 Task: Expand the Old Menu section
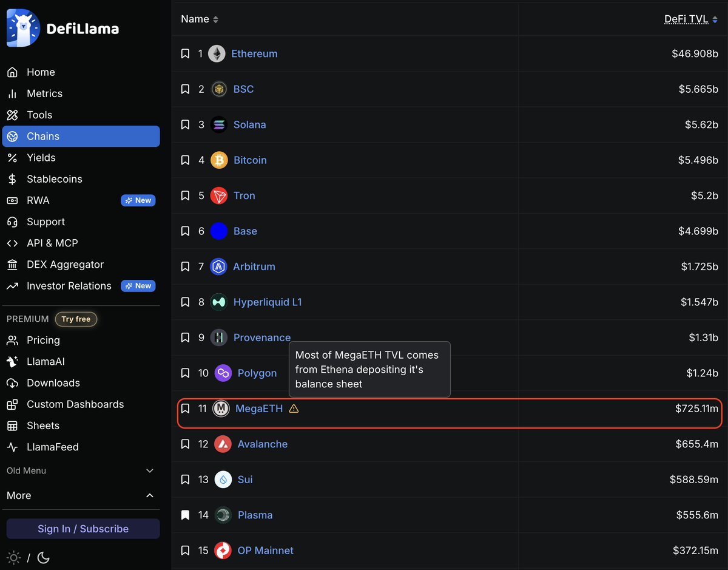coord(81,471)
